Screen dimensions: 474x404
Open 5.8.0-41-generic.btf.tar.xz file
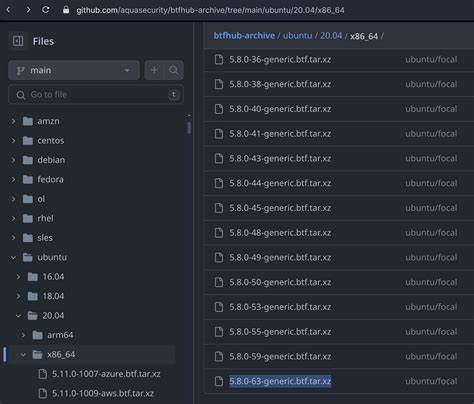[x=280, y=134]
